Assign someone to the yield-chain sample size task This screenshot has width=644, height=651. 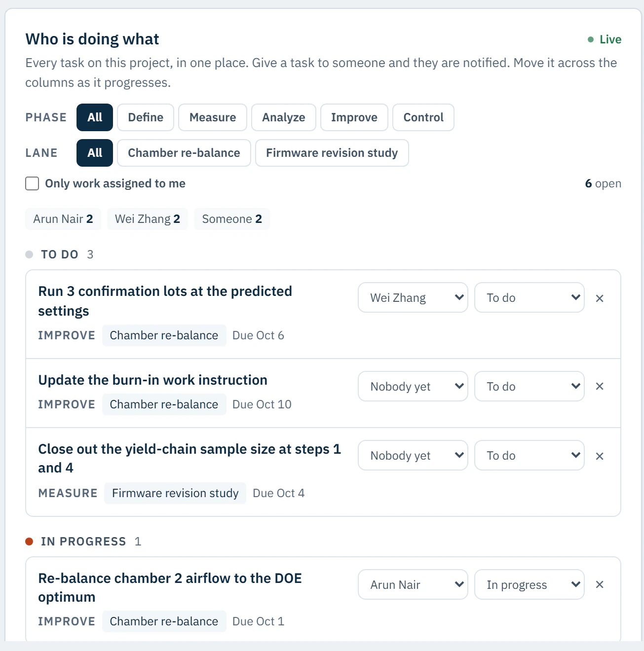(x=413, y=455)
